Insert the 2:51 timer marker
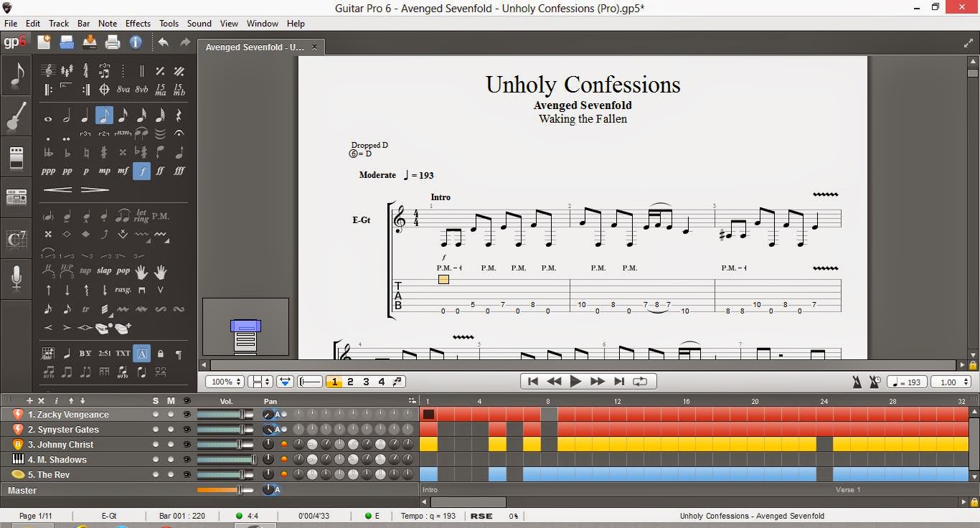Screen dimensions: 980x528 pos(104,354)
